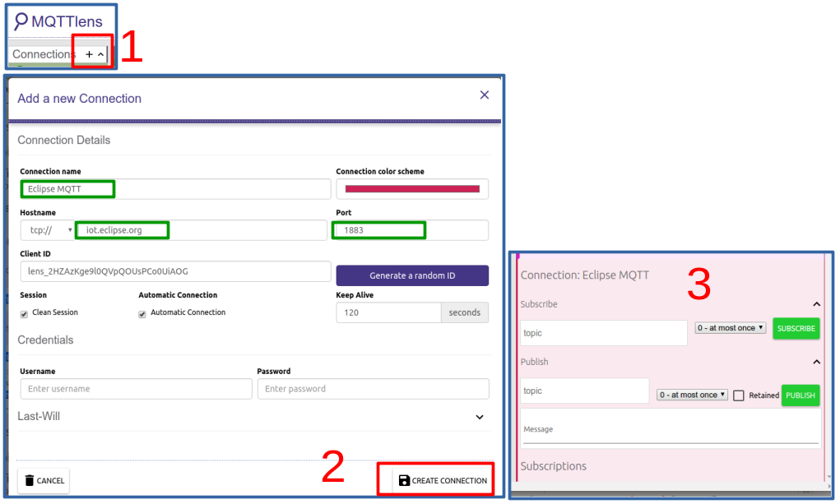Expand the Last-Will section chevron
Screen dimensions: 840x504
pos(480,417)
